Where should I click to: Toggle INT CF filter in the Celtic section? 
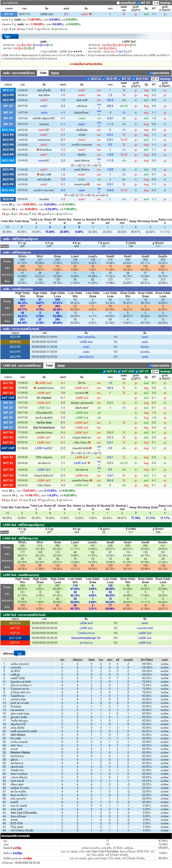120,79
